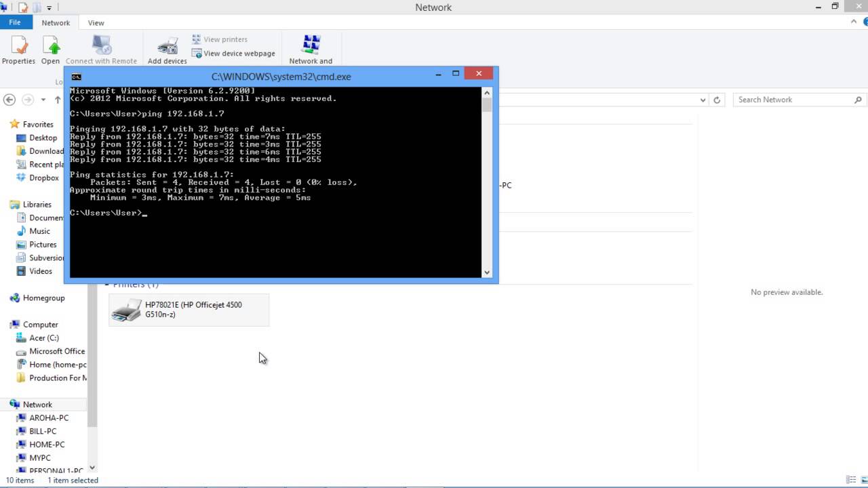
Task: Select Libraries in navigation pane
Action: [37, 205]
